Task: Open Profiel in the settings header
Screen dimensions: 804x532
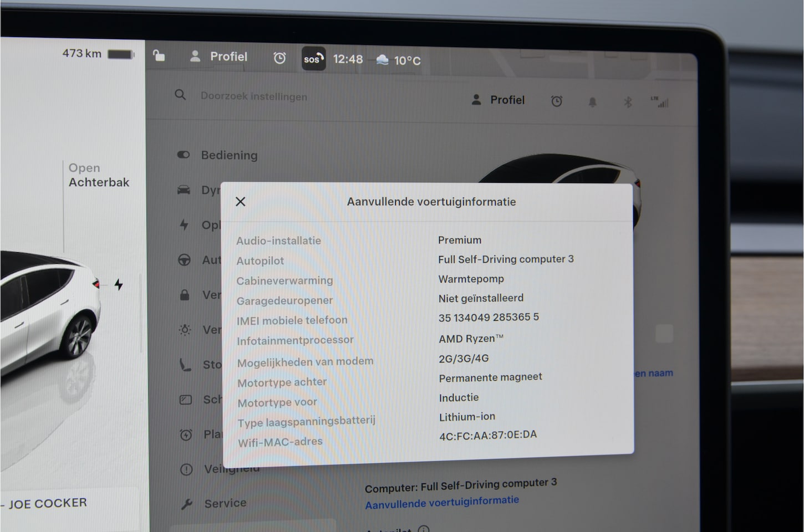Action: [x=498, y=100]
